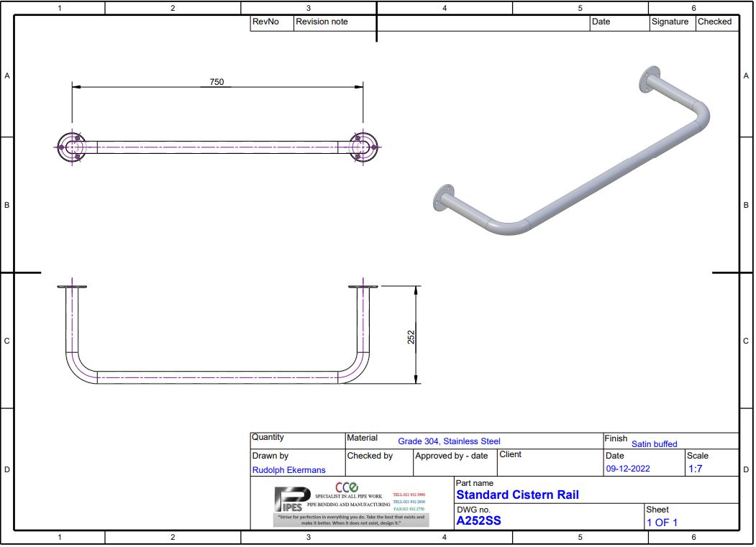Select the date value 09-12-2022
The width and height of the screenshot is (756, 547).
[x=627, y=469]
